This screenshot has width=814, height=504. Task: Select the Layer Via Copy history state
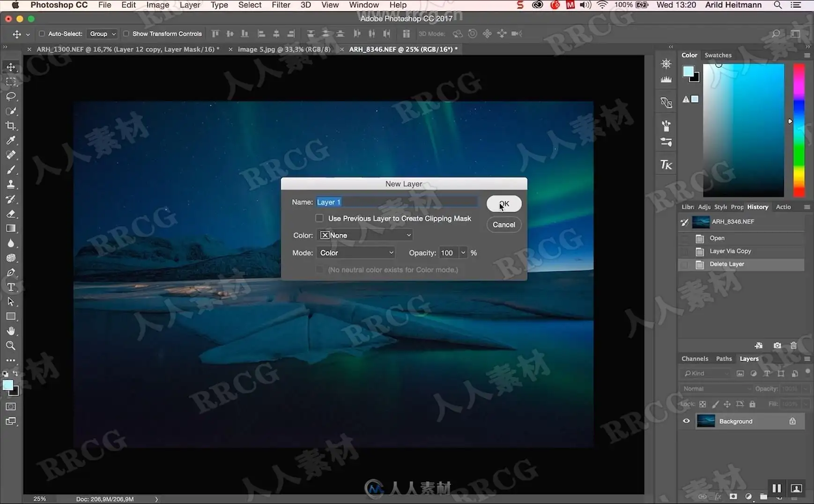(741, 252)
